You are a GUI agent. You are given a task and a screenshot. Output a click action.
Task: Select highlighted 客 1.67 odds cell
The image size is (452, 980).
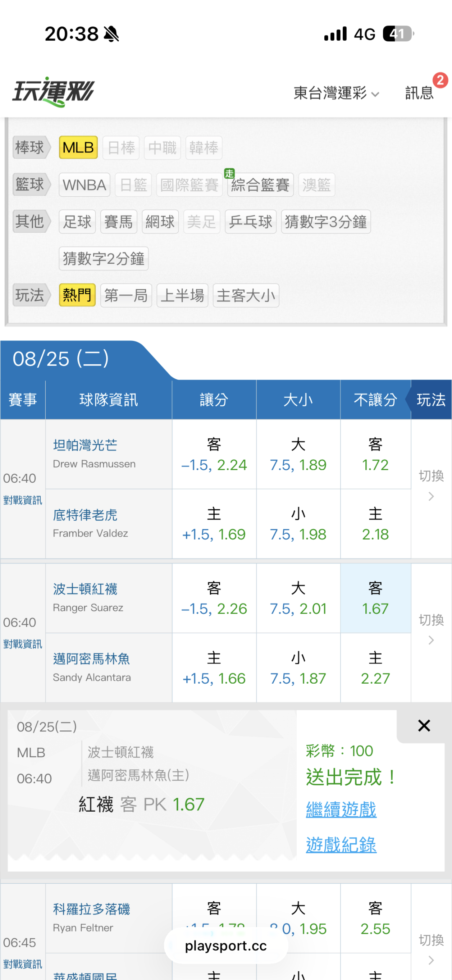375,598
